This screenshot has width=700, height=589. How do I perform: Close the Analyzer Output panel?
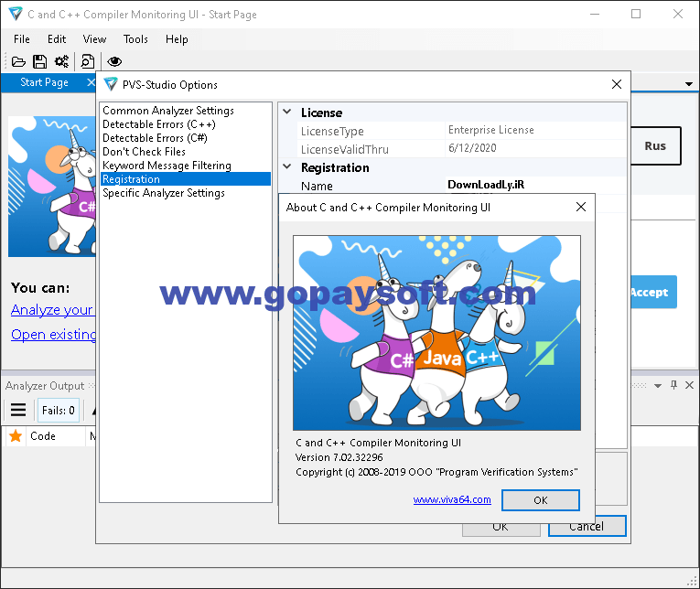(689, 385)
